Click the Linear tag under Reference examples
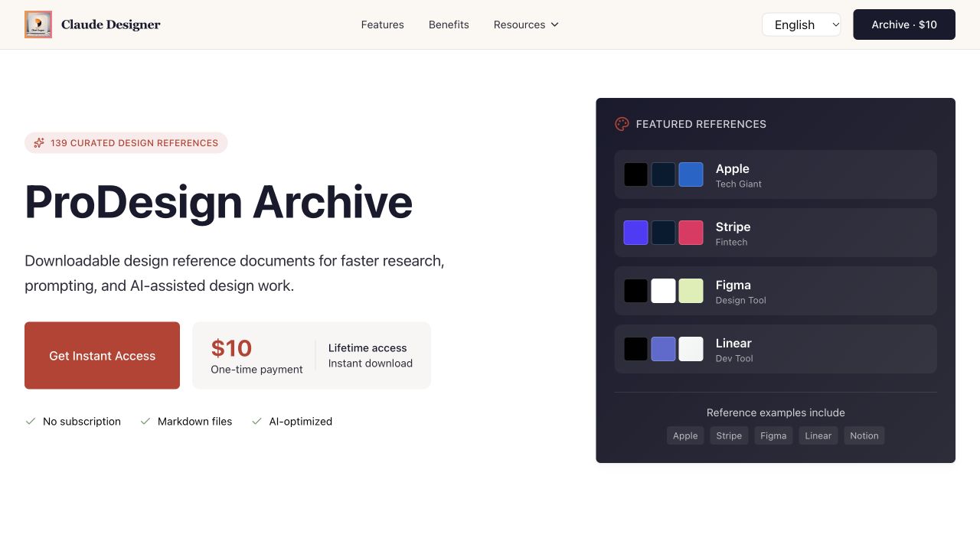 818,435
